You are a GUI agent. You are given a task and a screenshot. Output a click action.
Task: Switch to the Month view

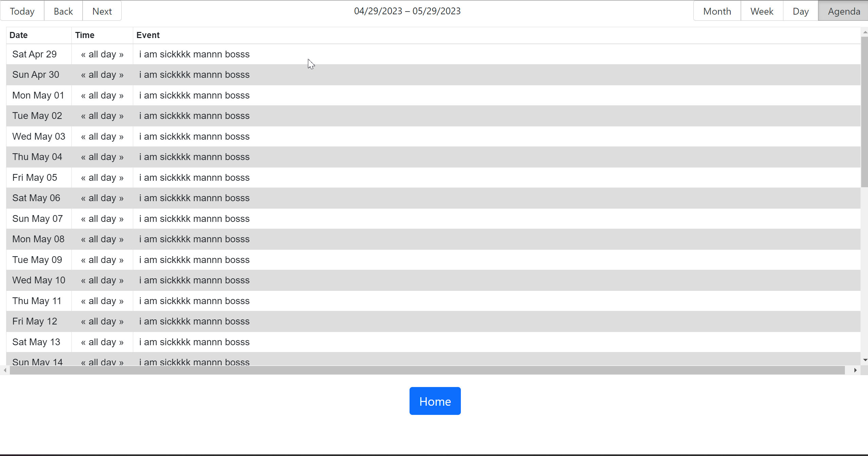coord(717,11)
